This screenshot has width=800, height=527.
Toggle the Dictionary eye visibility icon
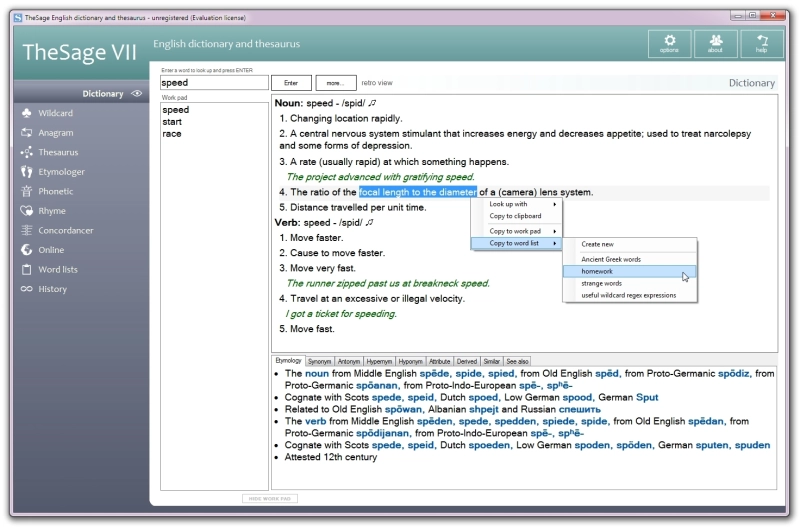137,93
